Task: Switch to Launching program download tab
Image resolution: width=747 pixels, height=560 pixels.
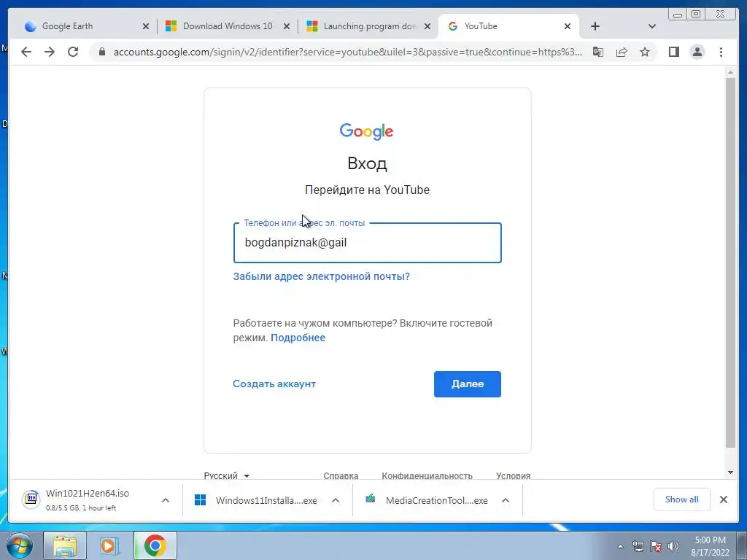Action: [x=368, y=26]
